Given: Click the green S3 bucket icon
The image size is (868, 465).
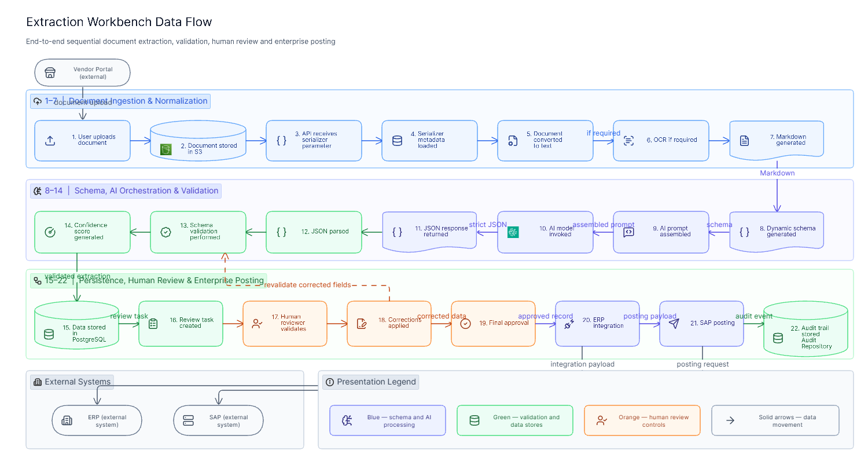Looking at the screenshot, I should point(166,149).
